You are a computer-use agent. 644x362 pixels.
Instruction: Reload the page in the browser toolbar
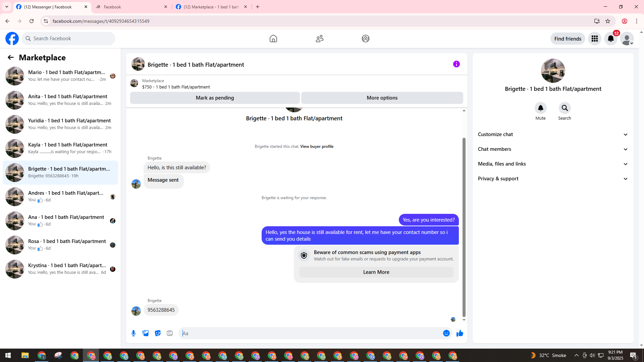32,21
